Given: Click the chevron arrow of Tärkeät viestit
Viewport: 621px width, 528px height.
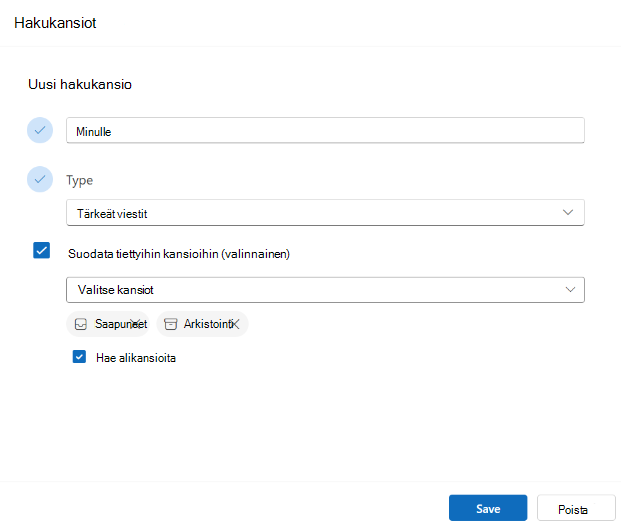Looking at the screenshot, I should coord(568,212).
